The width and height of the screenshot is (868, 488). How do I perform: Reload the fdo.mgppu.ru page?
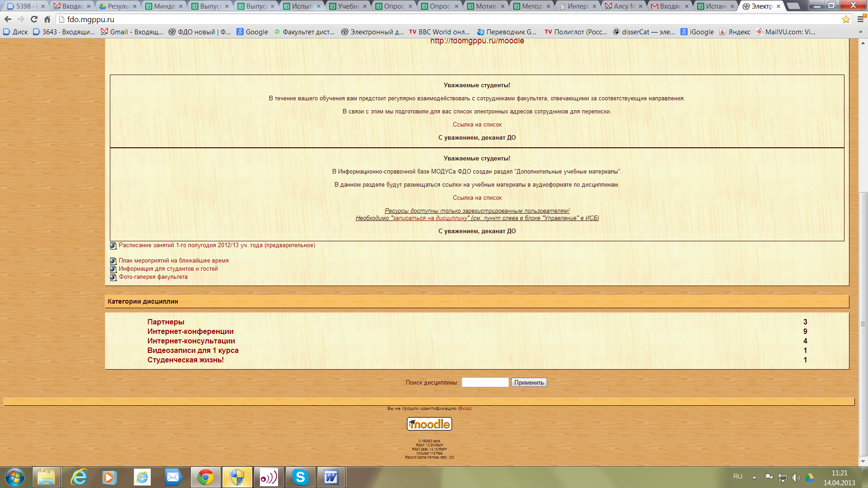click(34, 19)
